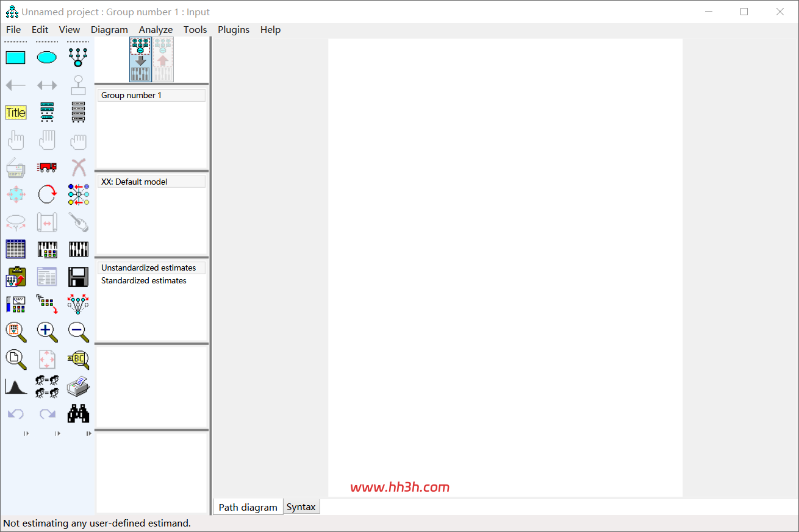This screenshot has width=799, height=532.
Task: Open the select data files spreadsheet icon
Action: (x=15, y=249)
